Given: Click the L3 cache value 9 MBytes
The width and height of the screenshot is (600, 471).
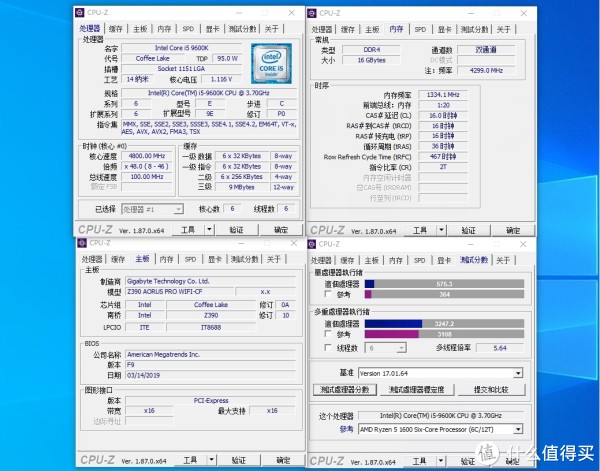Looking at the screenshot, I should [x=241, y=187].
